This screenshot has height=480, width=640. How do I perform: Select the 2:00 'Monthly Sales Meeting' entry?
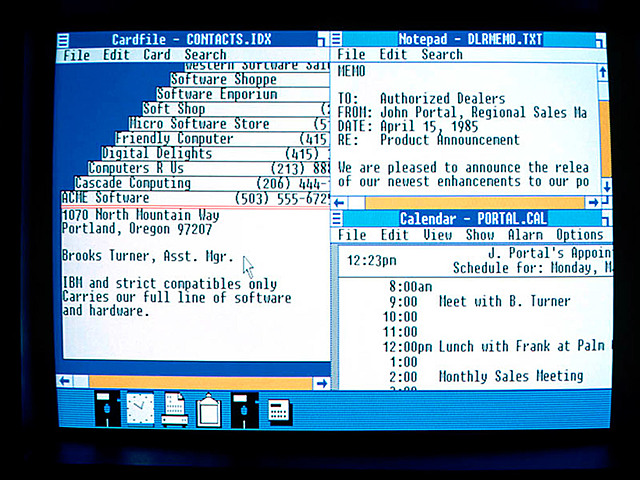coord(486,376)
